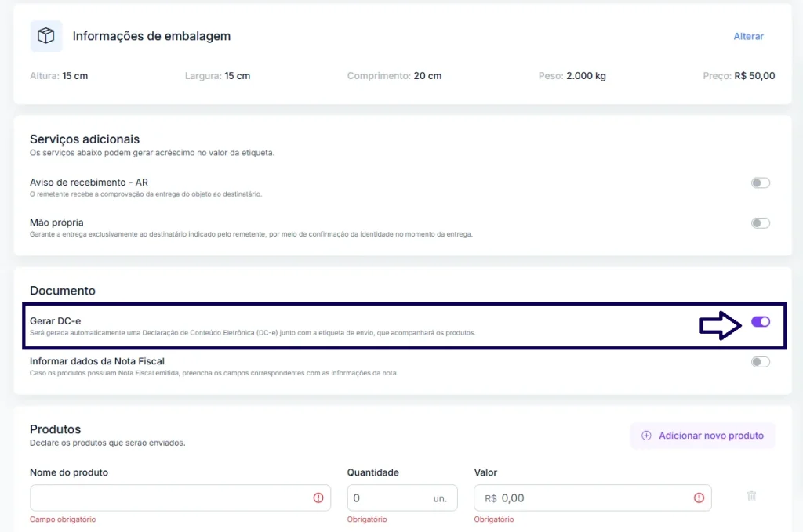Viewport: 803px width, 532px height.
Task: Click the package box icon
Action: coord(46,36)
